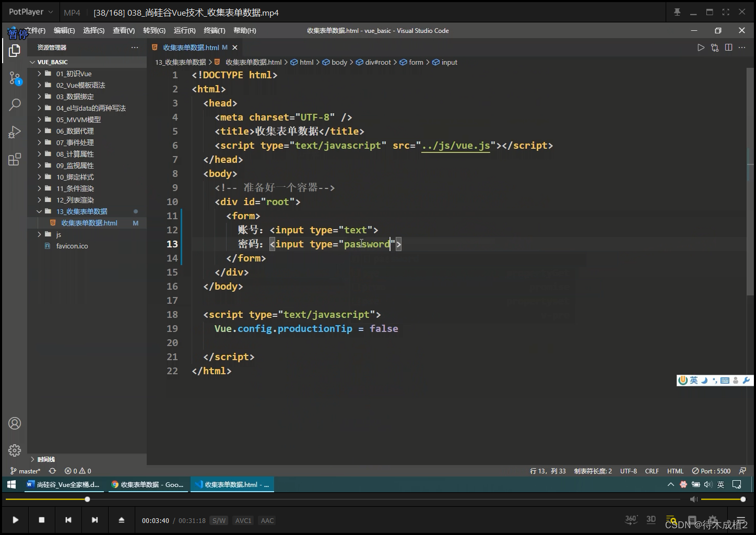Toggle S/W decoder indicator
Screen dimensions: 756x535
point(219,520)
